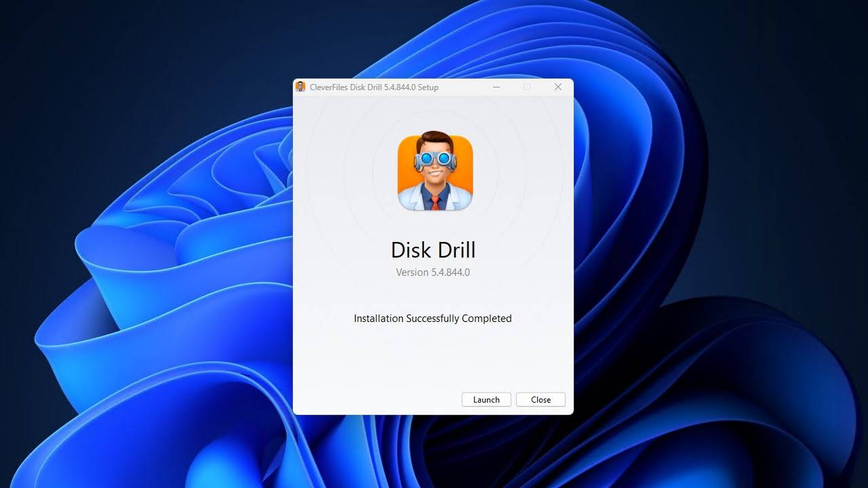Close setup window with the X button
Viewport: 868px width, 488px height.
(558, 87)
